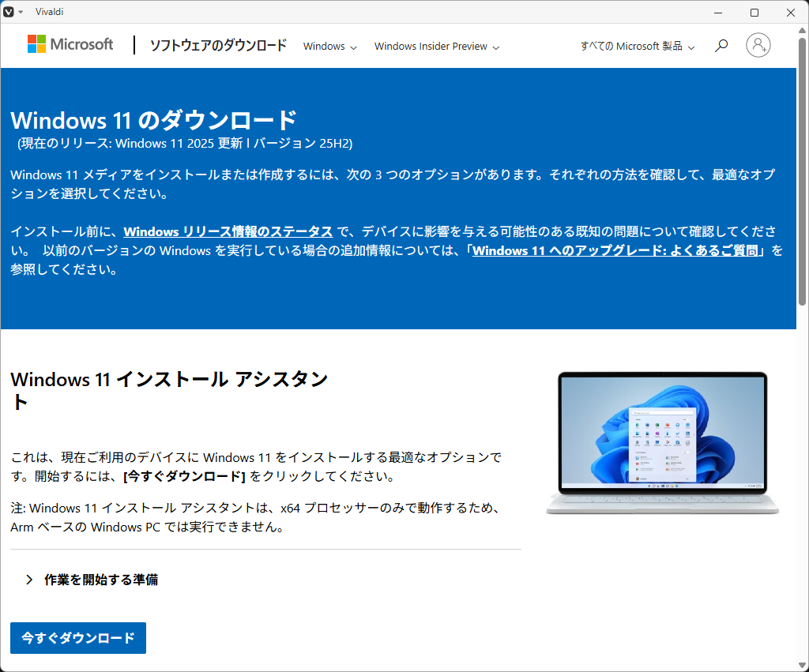The height and width of the screenshot is (672, 809).
Task: Open Windows 11 へのアップグレード FAQ link
Action: (x=615, y=250)
